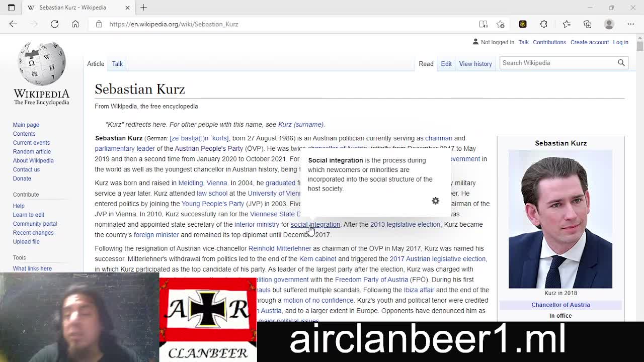Open the Extensions puzzle icon
644x362 pixels.
(x=544, y=24)
